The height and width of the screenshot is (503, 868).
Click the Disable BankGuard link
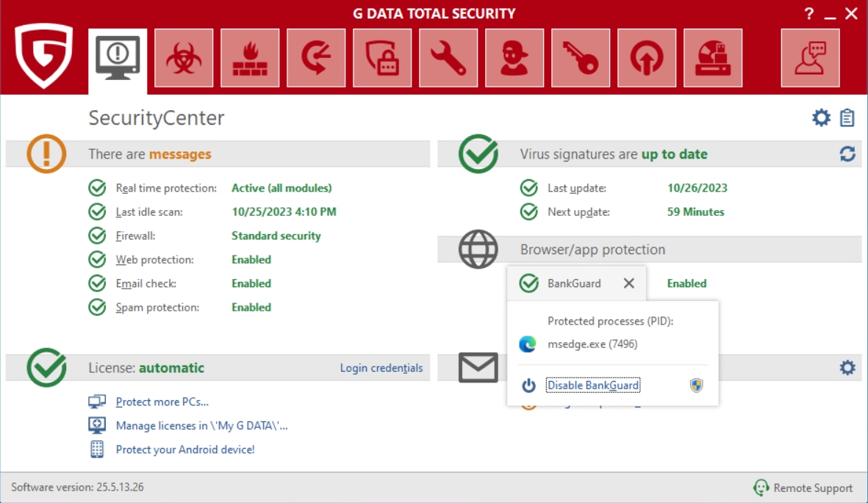point(593,385)
